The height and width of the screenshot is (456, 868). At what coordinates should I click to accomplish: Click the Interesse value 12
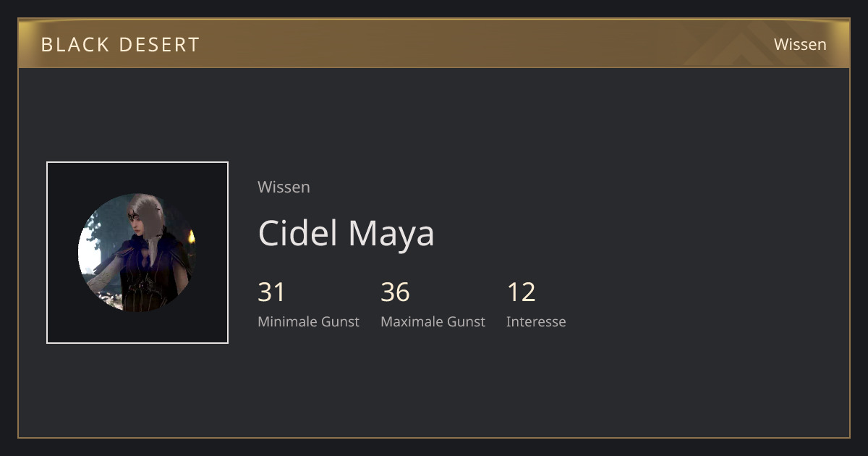click(521, 292)
